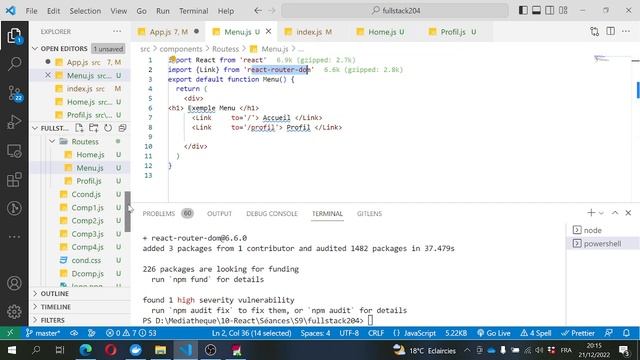Collapse the Routess folder
640x360 pixels.
pyautogui.click(x=85, y=141)
